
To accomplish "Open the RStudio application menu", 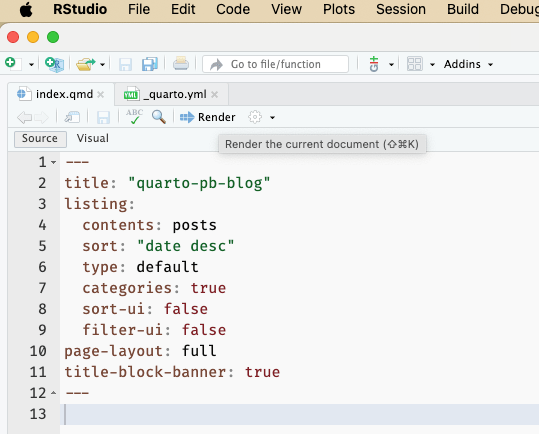I will tap(80, 9).
